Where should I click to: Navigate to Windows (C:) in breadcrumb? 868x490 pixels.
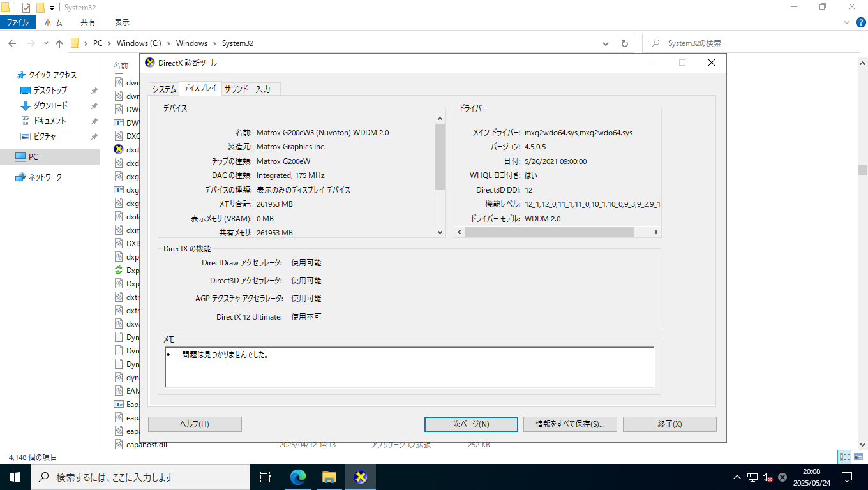click(138, 43)
